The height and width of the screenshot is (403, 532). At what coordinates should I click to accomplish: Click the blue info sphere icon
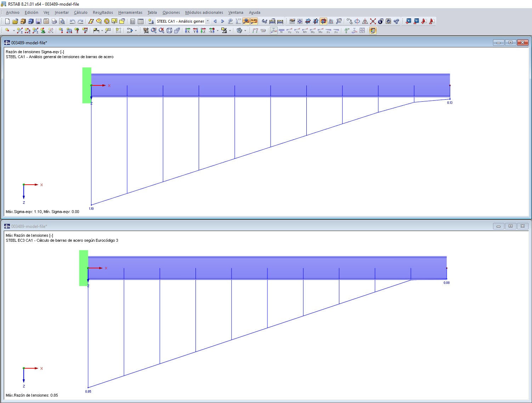pos(381,21)
